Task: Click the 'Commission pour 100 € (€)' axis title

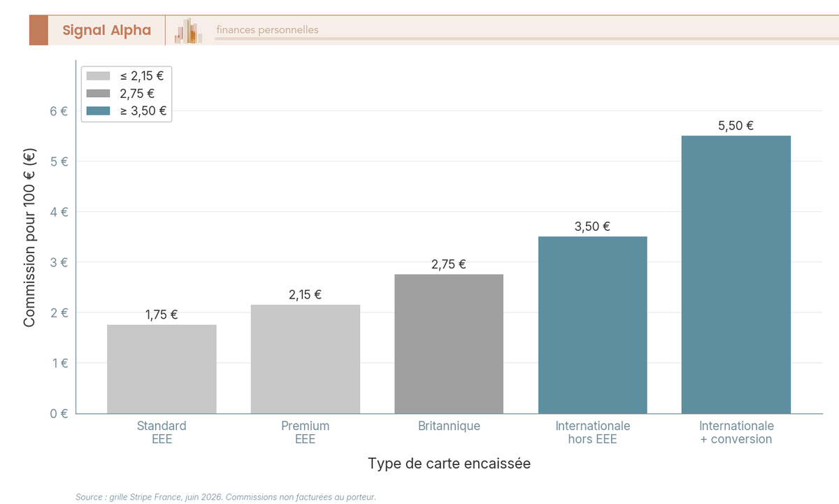Action: pyautogui.click(x=29, y=237)
